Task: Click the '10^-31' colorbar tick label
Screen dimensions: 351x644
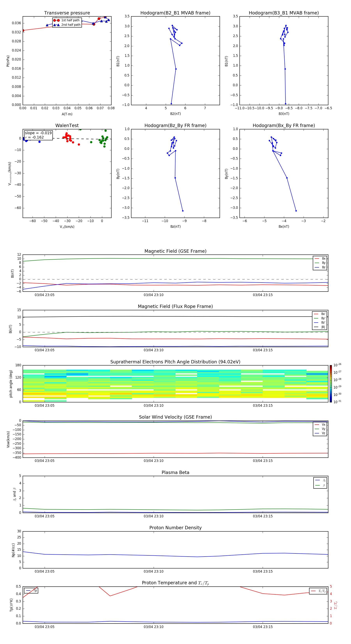Action: click(x=337, y=402)
